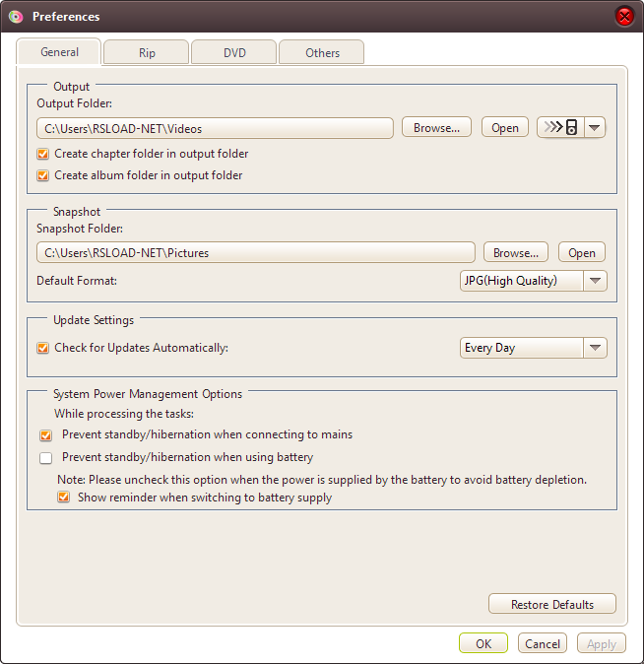Screen dimensions: 644x664
Task: Click the Apply button
Action: coord(602,643)
